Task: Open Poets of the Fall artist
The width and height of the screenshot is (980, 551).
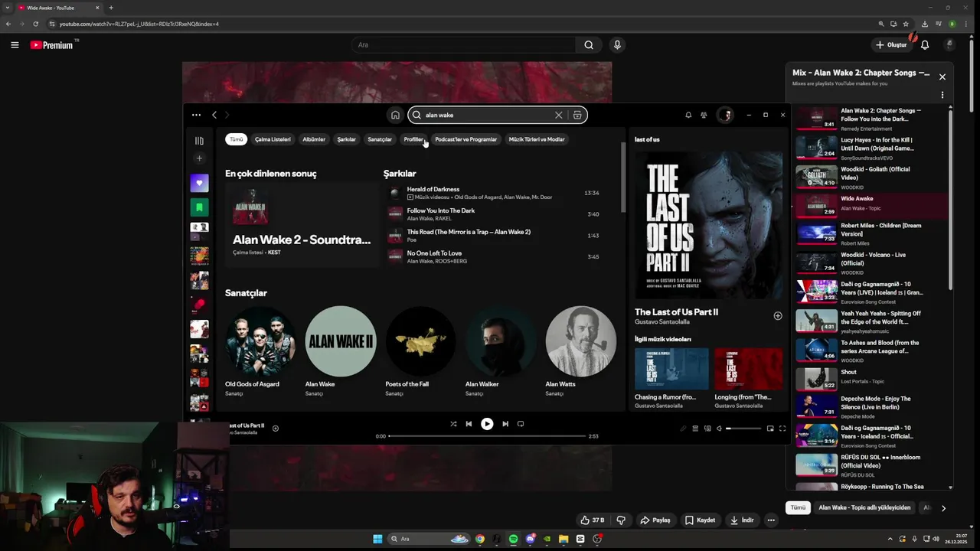Action: (x=420, y=351)
